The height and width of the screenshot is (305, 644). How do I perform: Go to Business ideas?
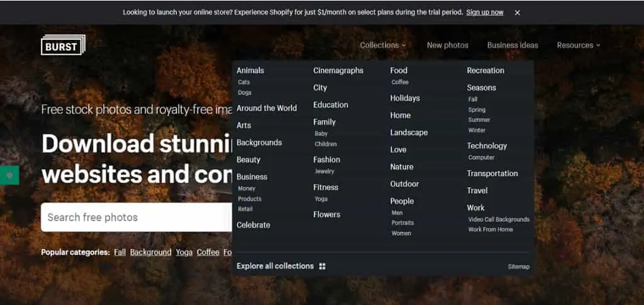[513, 45]
